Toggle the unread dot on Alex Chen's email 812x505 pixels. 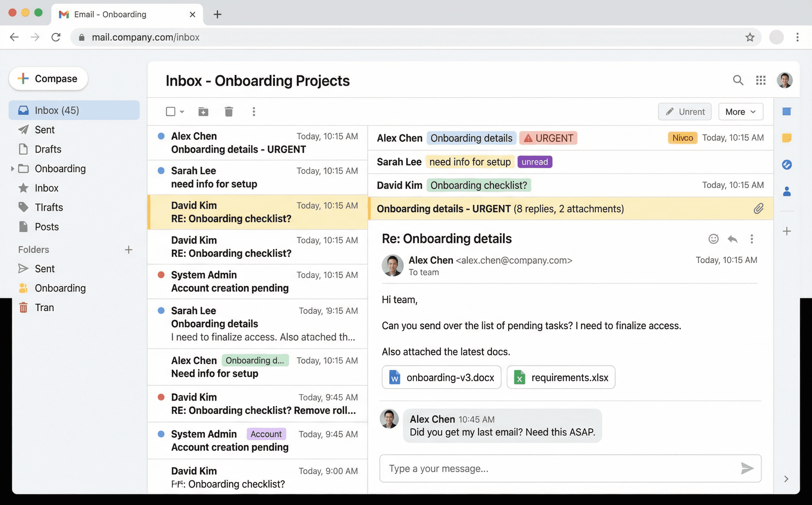tap(162, 136)
